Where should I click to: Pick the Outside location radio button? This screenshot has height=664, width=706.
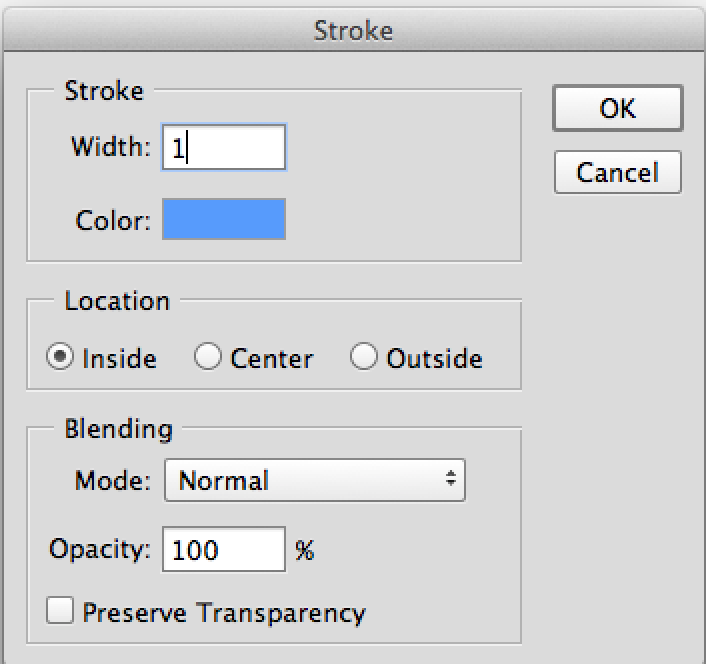(363, 357)
